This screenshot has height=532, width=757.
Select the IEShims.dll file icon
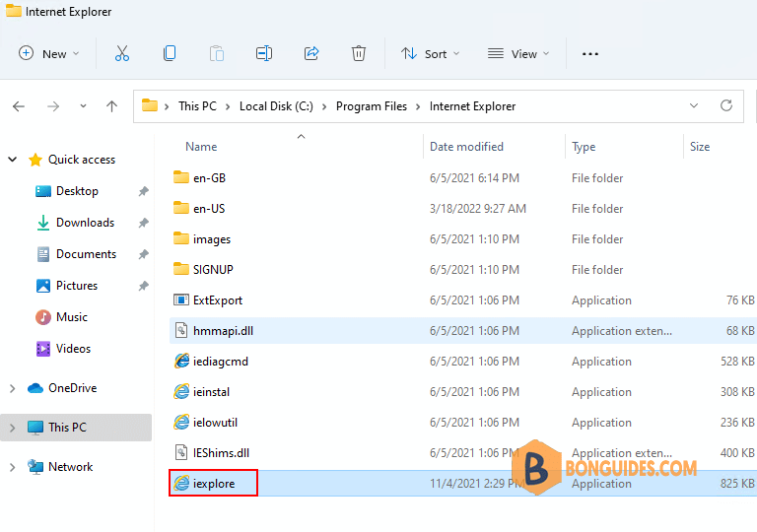[x=181, y=452]
